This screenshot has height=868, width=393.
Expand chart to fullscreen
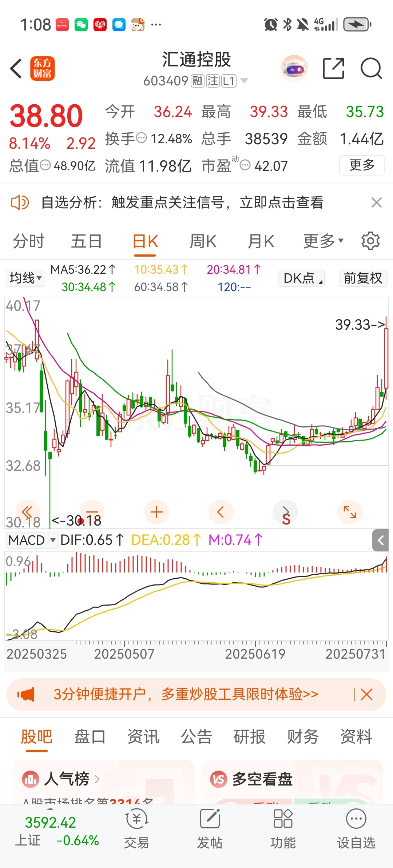point(350,512)
